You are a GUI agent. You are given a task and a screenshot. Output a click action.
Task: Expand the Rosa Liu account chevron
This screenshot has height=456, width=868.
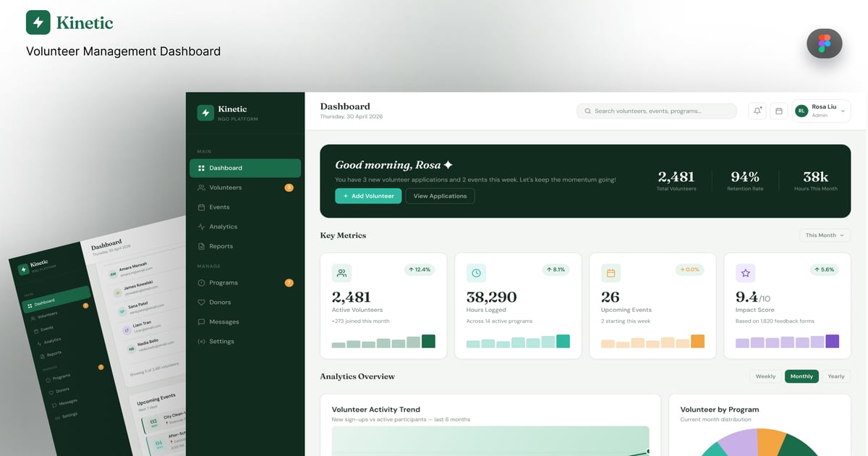[843, 111]
